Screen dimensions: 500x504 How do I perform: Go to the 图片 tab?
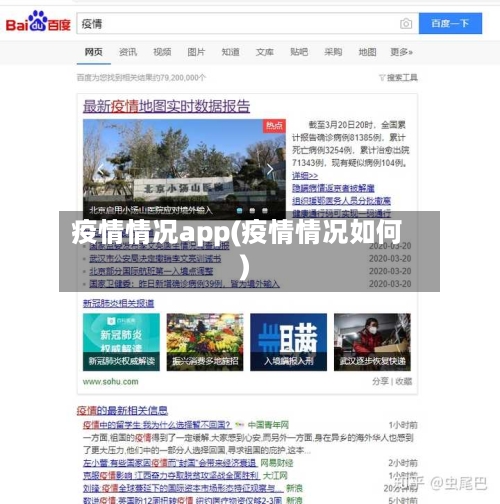pos(196,52)
